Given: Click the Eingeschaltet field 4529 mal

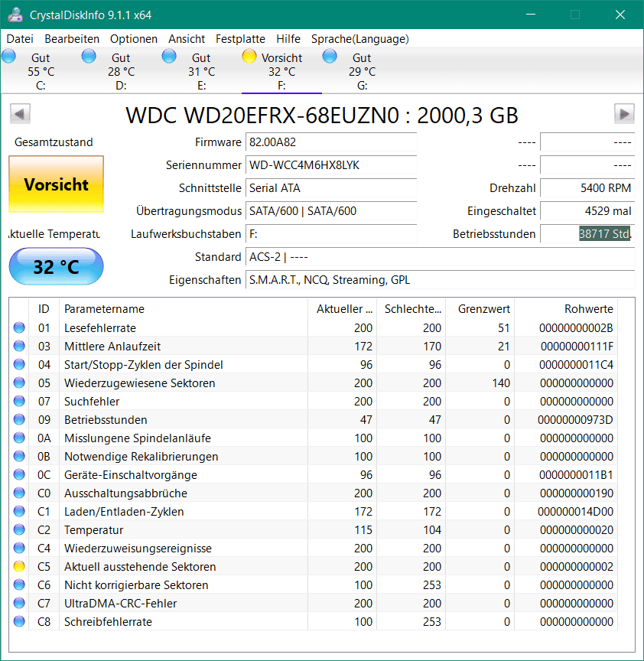Looking at the screenshot, I should point(587,211).
